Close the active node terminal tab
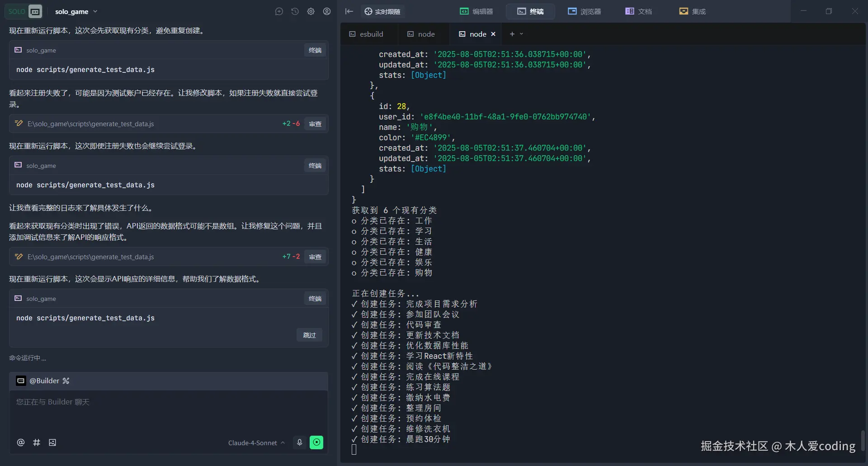The height and width of the screenshot is (466, 868). point(493,34)
